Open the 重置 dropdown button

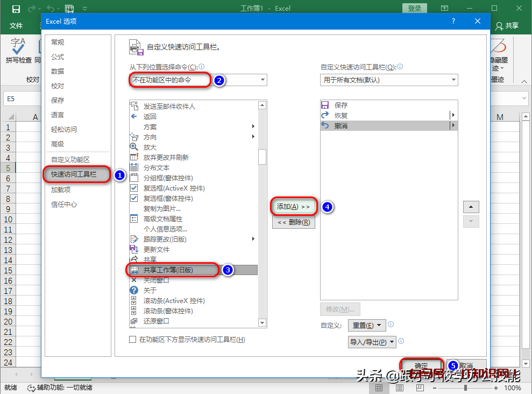tap(367, 325)
